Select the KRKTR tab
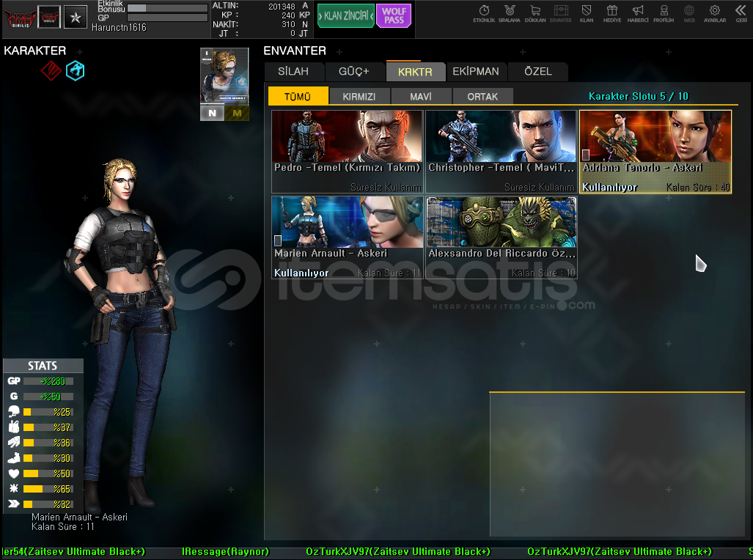 click(x=416, y=72)
